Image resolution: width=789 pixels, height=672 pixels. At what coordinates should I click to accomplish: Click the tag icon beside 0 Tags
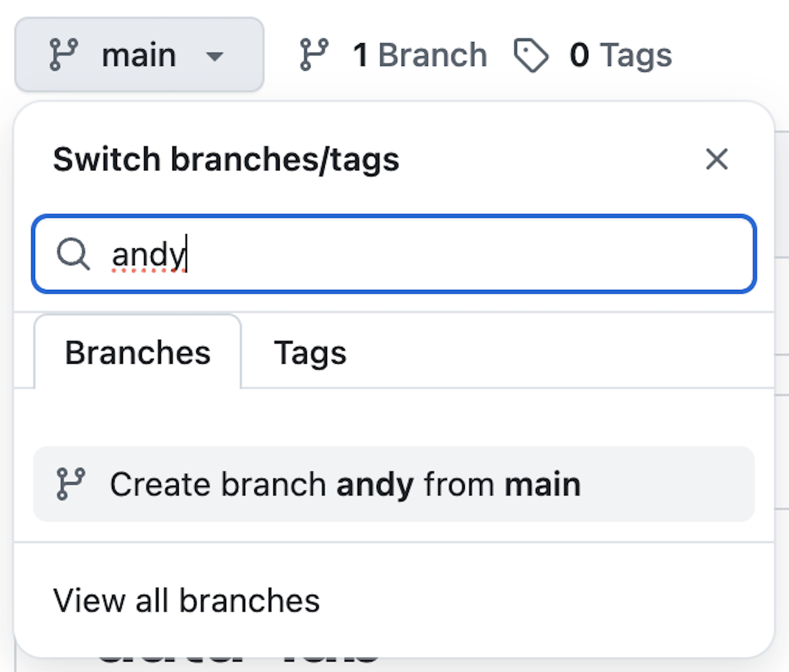pyautogui.click(x=531, y=55)
